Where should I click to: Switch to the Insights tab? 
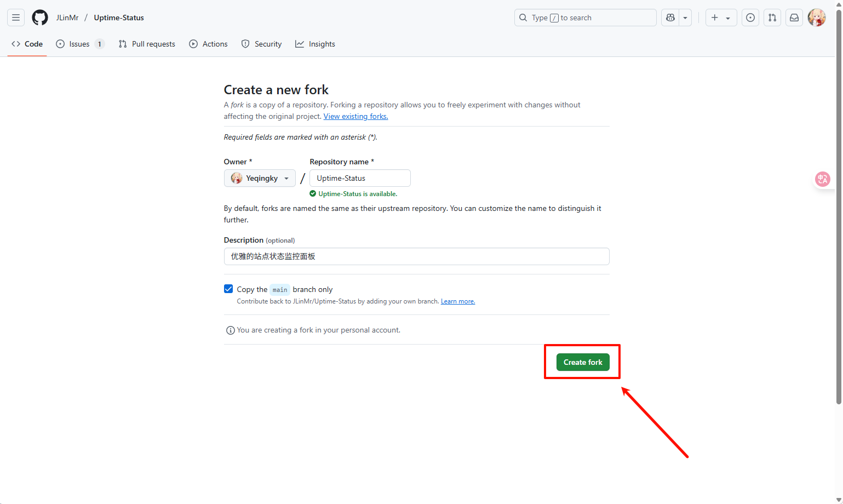click(x=315, y=44)
